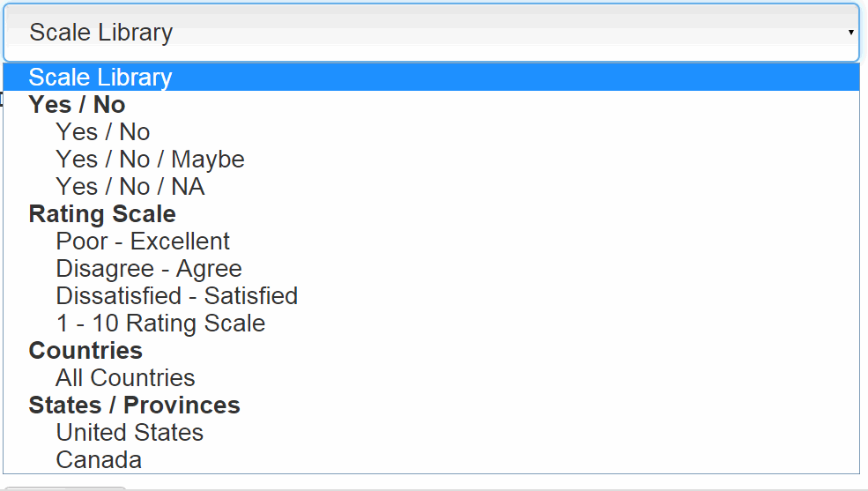Click the bold Countries group heading
This screenshot has height=491, width=868.
coord(85,351)
